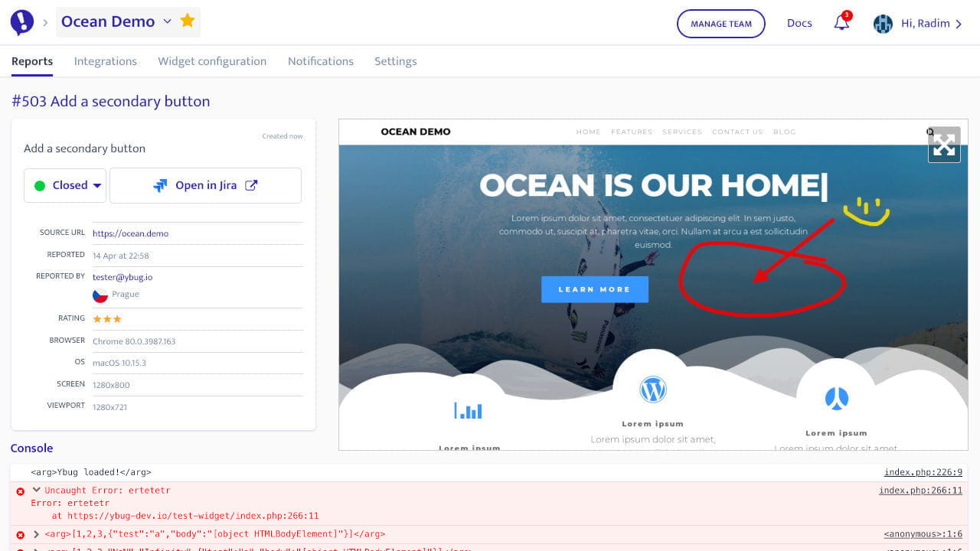Viewport: 980px width, 551px height.
Task: Switch to the Reports tab
Action: 32,61
